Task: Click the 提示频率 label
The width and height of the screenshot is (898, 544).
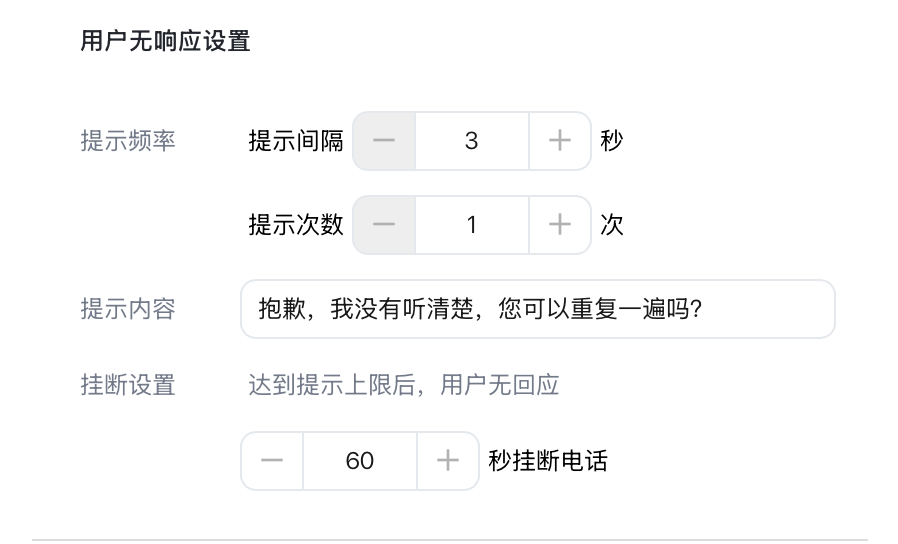Action: [x=128, y=141]
